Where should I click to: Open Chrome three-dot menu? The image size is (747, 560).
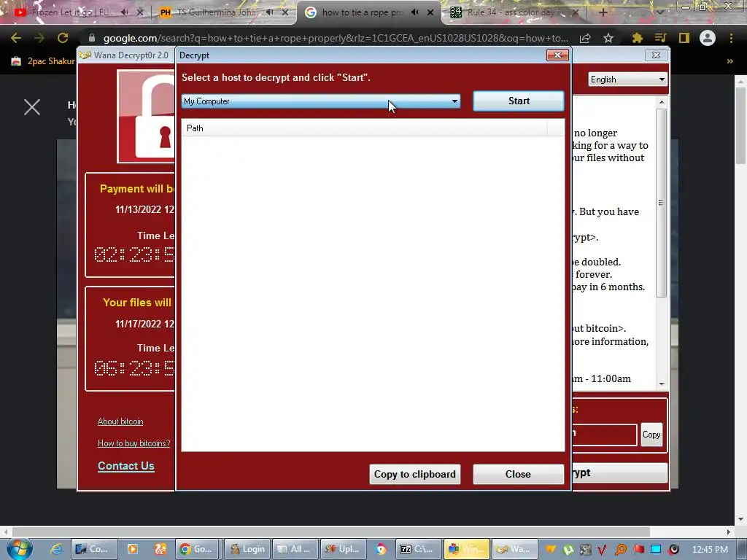(x=731, y=38)
